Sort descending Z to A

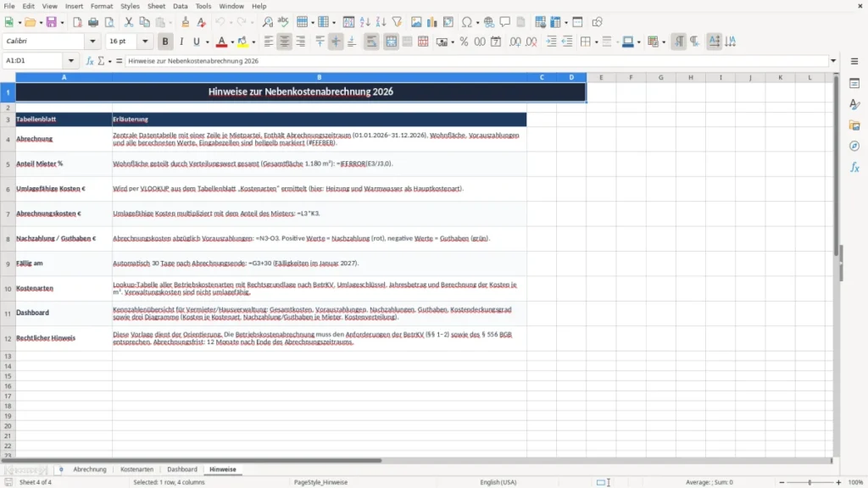tap(381, 22)
